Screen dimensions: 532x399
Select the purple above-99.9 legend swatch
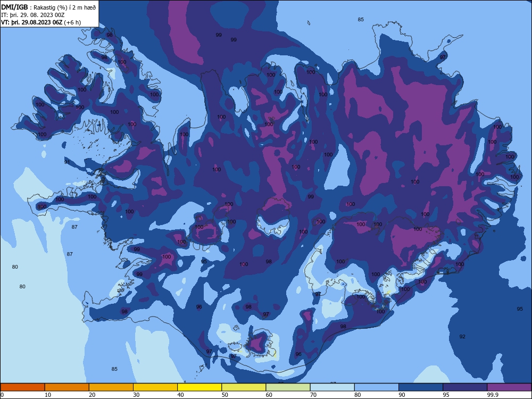[509, 387]
